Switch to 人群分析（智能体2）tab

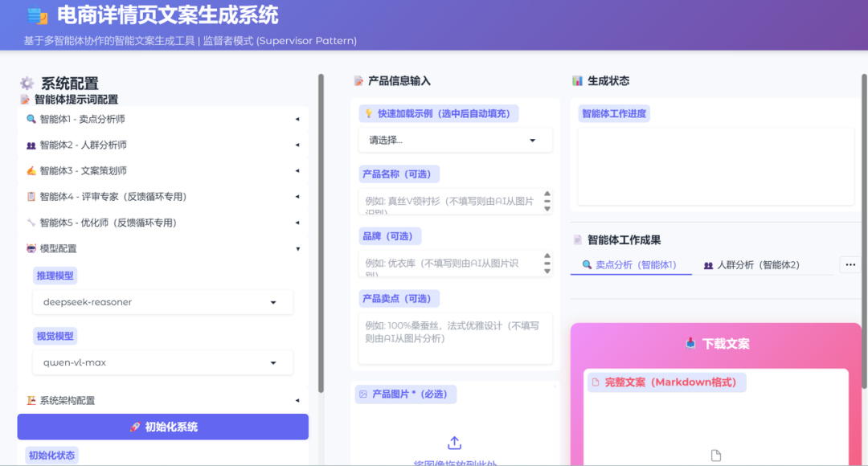coord(751,264)
